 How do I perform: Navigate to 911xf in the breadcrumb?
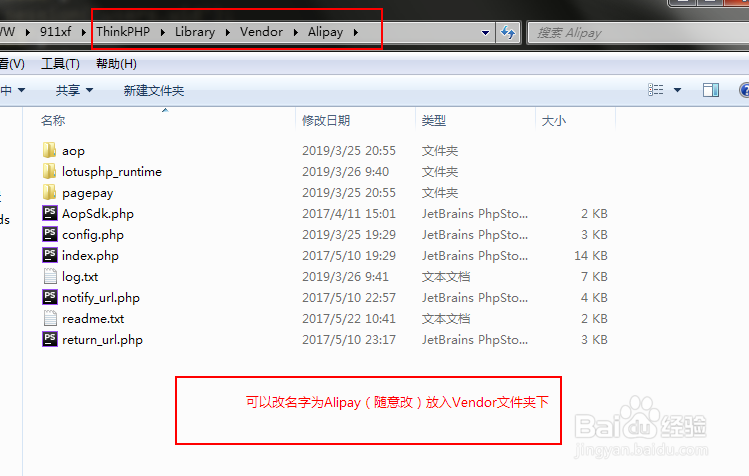(x=55, y=32)
